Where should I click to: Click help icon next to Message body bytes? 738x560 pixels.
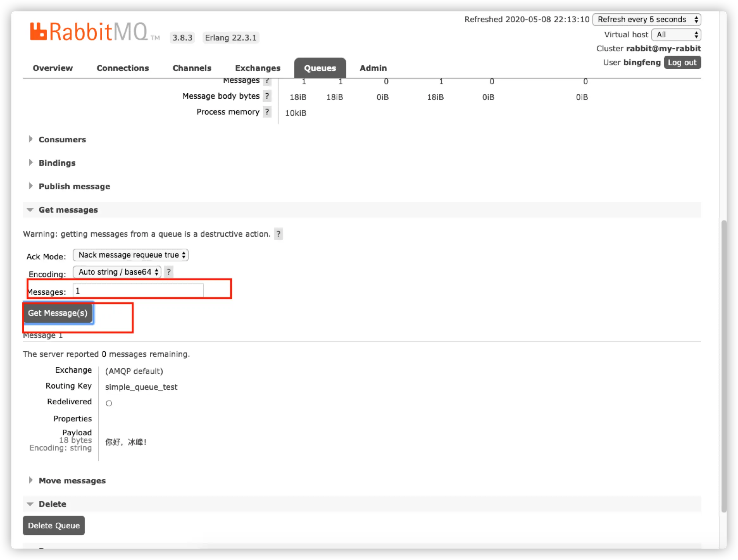[x=267, y=96]
